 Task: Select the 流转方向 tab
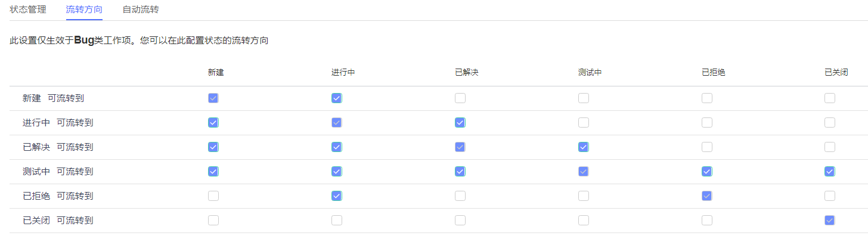click(83, 10)
